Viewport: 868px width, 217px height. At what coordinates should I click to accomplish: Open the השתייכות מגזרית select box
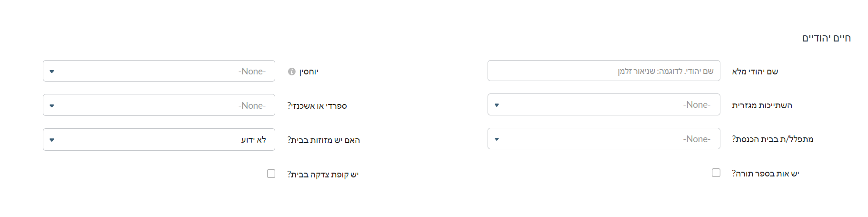[x=604, y=104]
